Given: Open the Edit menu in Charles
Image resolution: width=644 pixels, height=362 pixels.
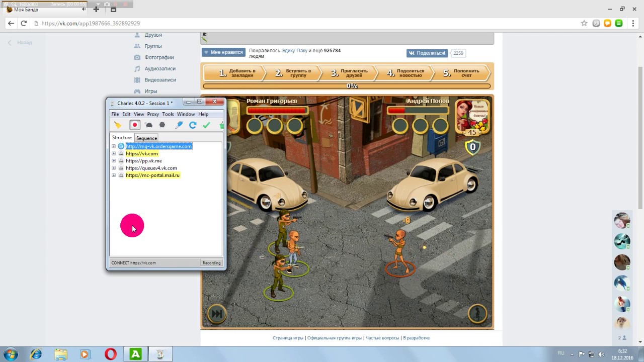Looking at the screenshot, I should coord(126,114).
